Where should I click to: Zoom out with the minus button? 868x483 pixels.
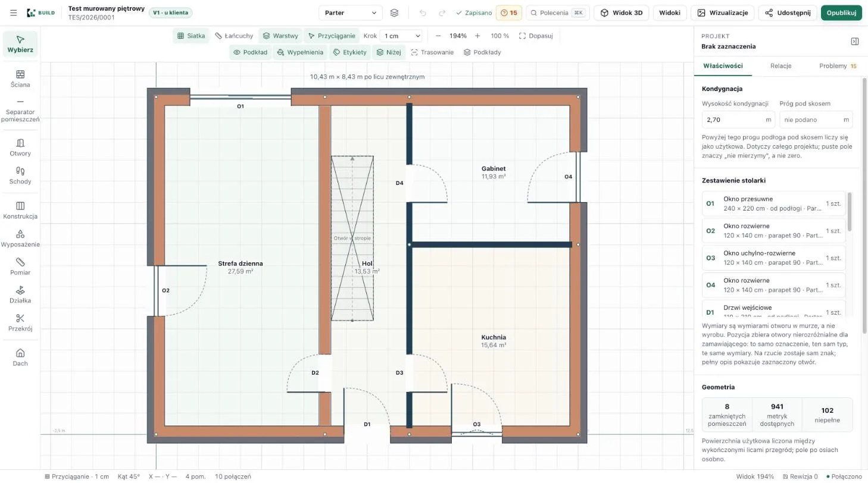point(438,36)
